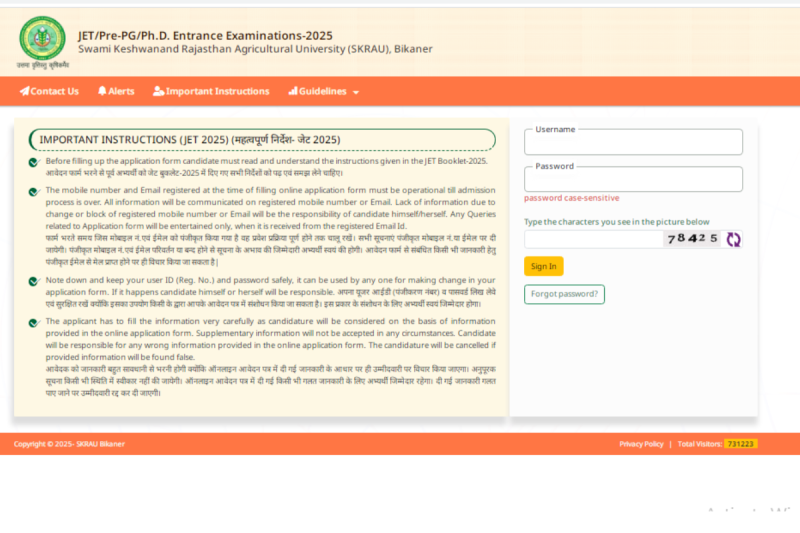Click the check icon beside the candidature instruction

(33, 323)
